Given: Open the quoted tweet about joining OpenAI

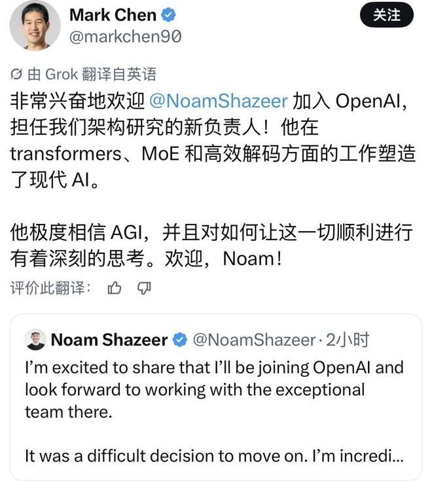Looking at the screenshot, I should tap(216, 397).
